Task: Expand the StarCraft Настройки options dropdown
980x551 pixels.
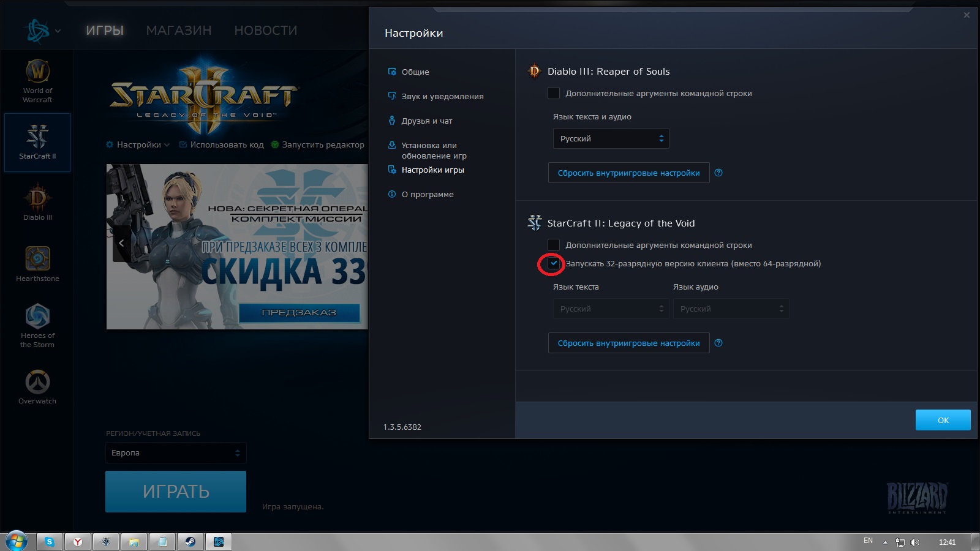Action: tap(138, 144)
